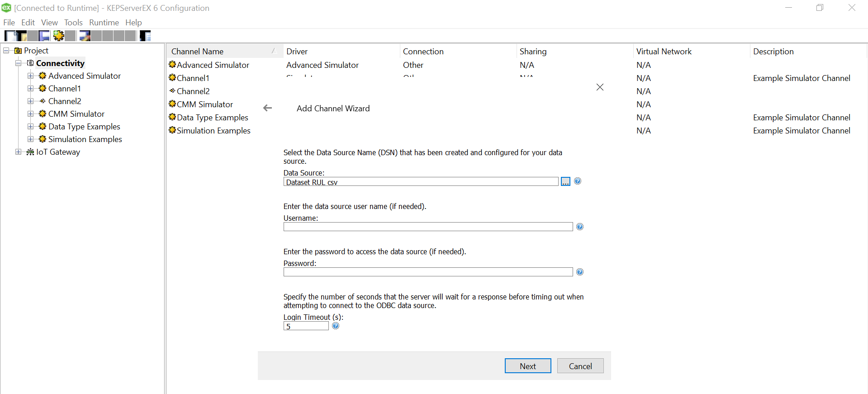Click the Save Project toolbar icon
Screen dimensions: 868x394
44,36
